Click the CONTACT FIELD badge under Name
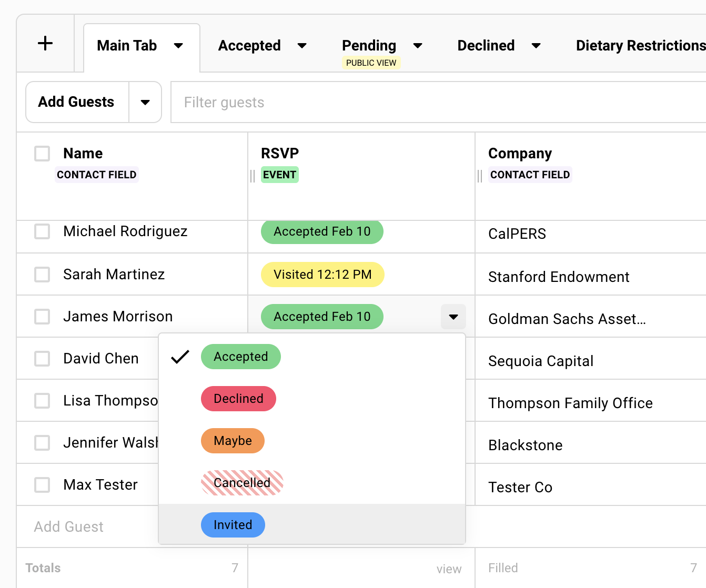 tap(97, 174)
